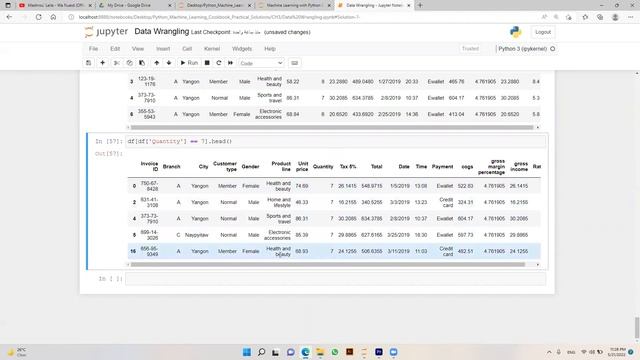Open the File menu
Image resolution: width=640 pixels, height=360 pixels.
[x=93, y=49]
